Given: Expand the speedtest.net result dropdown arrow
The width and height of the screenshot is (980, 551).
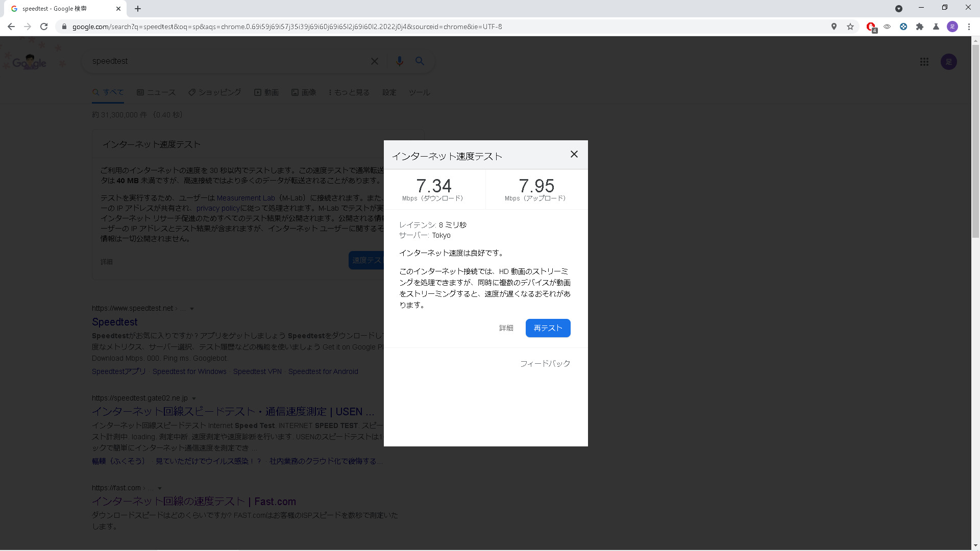Looking at the screenshot, I should [x=192, y=309].
